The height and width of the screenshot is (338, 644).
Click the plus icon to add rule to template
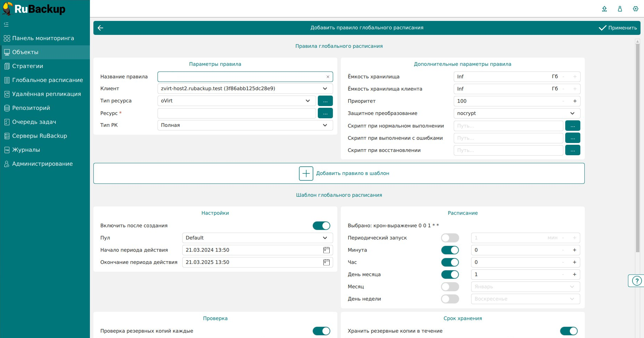coord(306,173)
